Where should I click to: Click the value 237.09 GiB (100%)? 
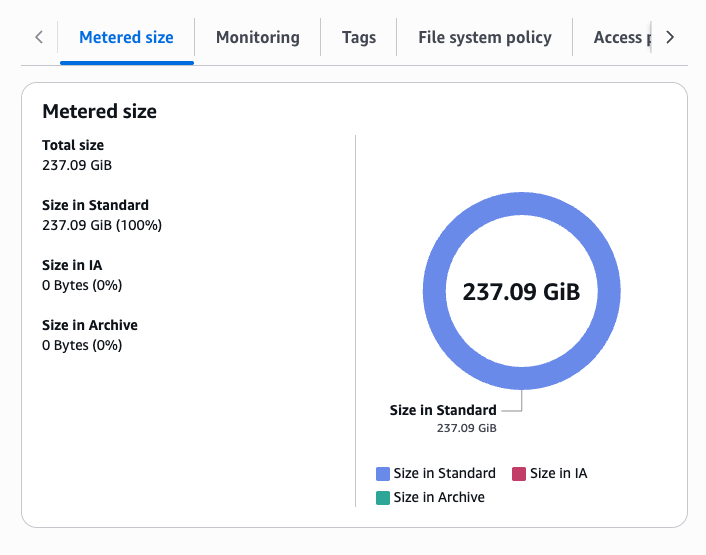point(102,225)
